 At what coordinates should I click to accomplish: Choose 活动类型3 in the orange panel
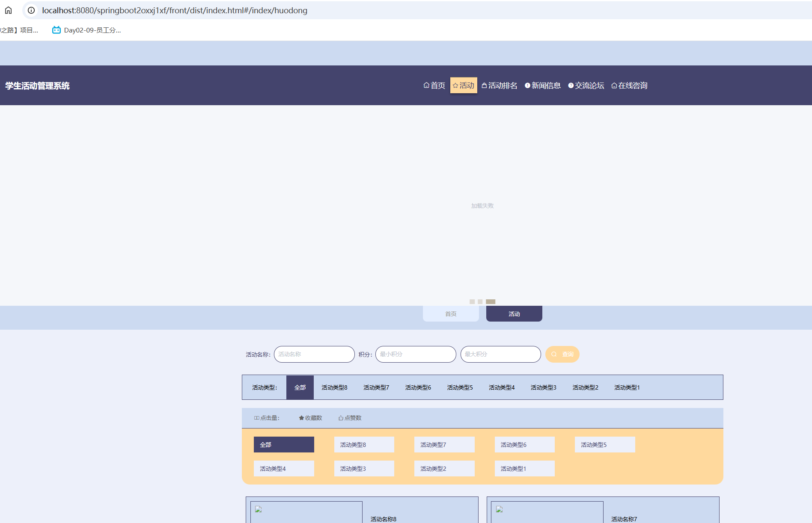pos(364,469)
